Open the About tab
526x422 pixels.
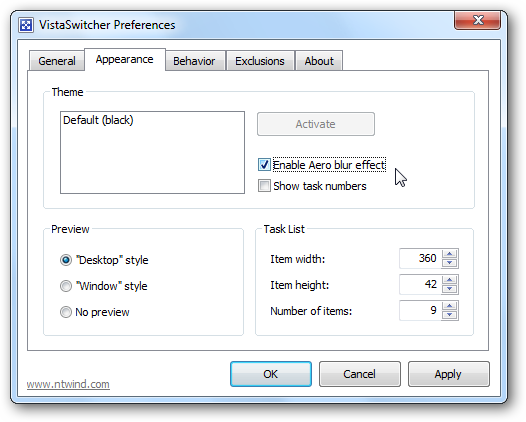point(319,61)
